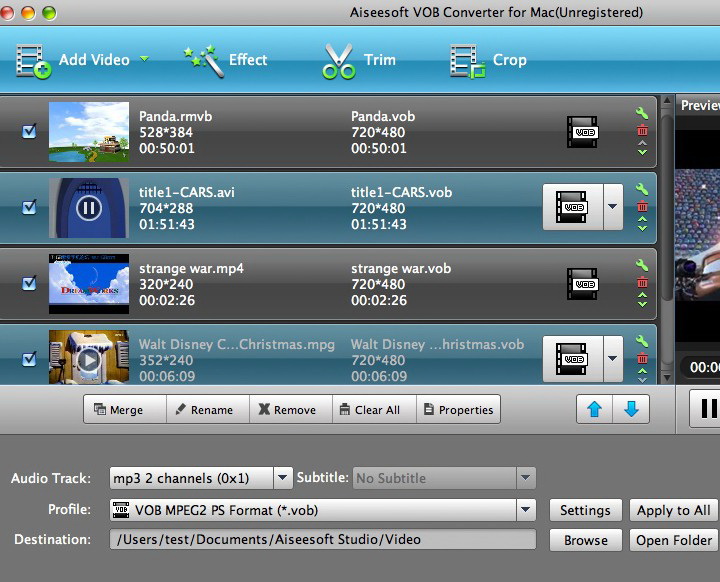Open wrench settings for Walt Disney Christmas.mpg
720x582 pixels.
[x=642, y=340]
